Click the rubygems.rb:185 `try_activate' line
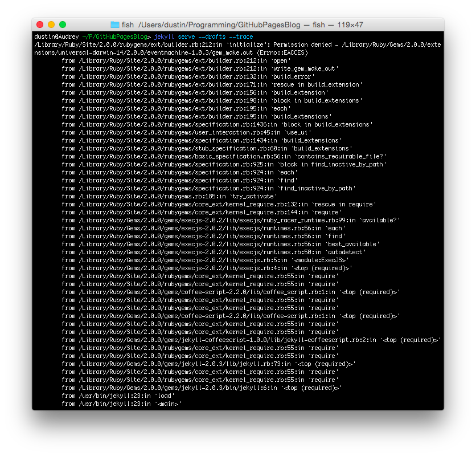This screenshot has height=456, width=476. pyautogui.click(x=170, y=196)
